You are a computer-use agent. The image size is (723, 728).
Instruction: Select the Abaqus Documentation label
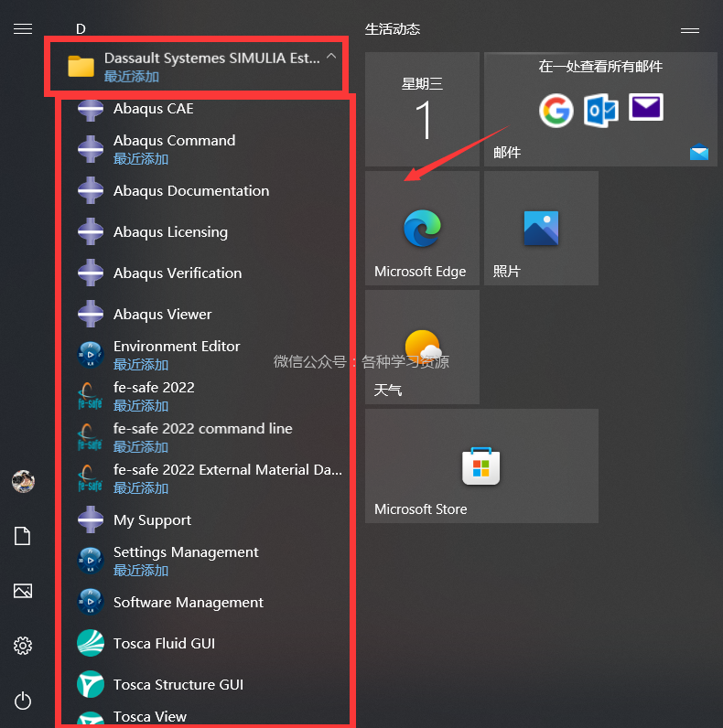[191, 191]
